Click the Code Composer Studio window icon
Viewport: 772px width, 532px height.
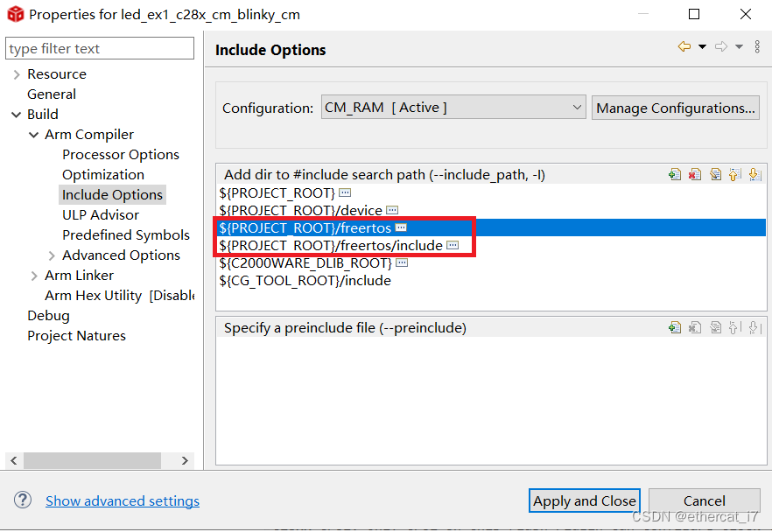point(15,14)
